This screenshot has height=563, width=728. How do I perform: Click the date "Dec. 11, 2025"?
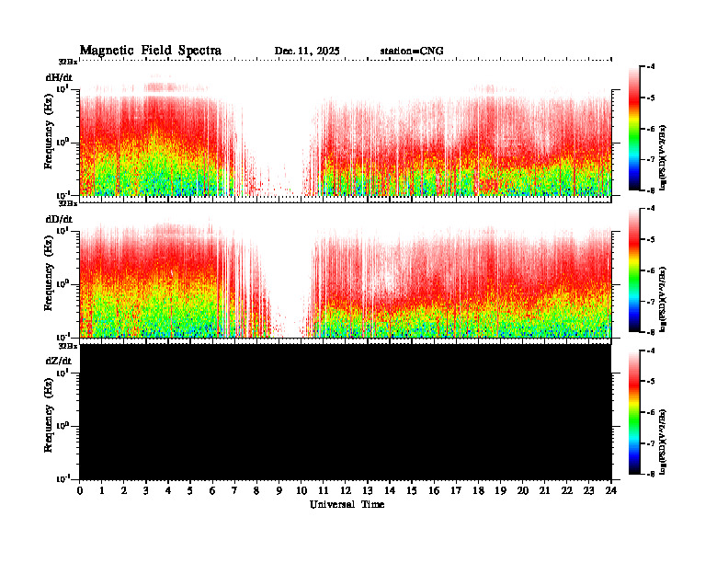coord(307,52)
